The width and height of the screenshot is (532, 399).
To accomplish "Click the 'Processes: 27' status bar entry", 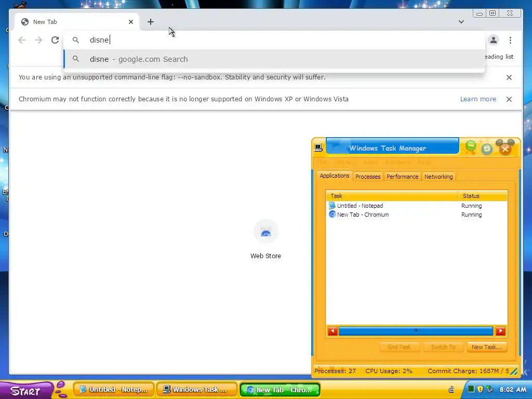I will [x=335, y=371].
